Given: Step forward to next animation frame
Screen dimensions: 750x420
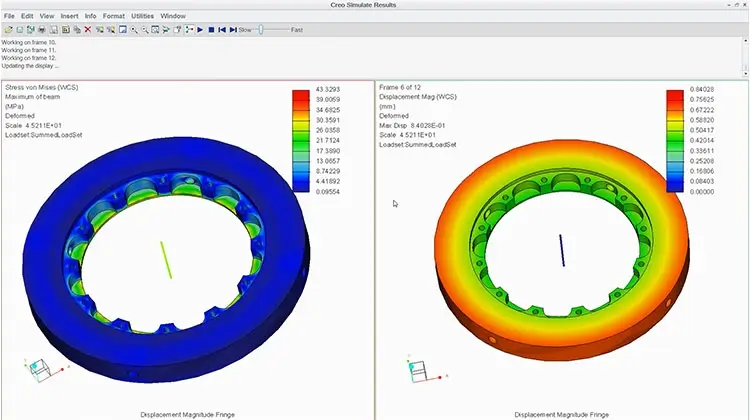Looking at the screenshot, I should click(x=232, y=30).
